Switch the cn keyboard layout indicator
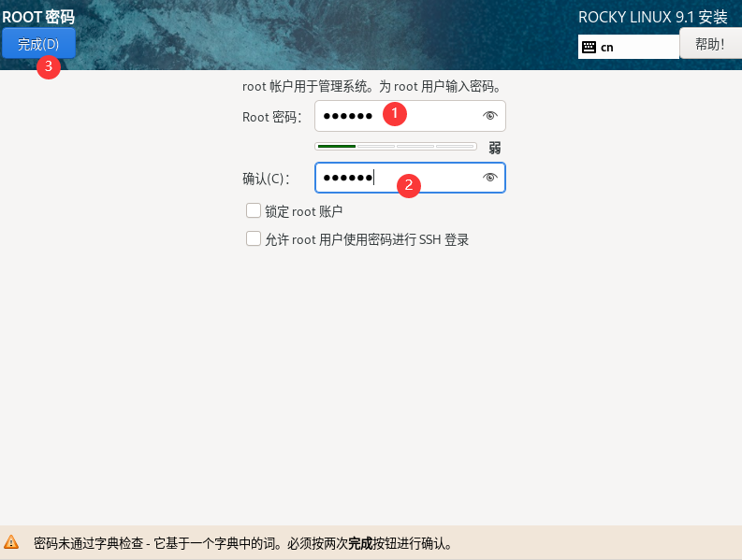 [x=629, y=47]
